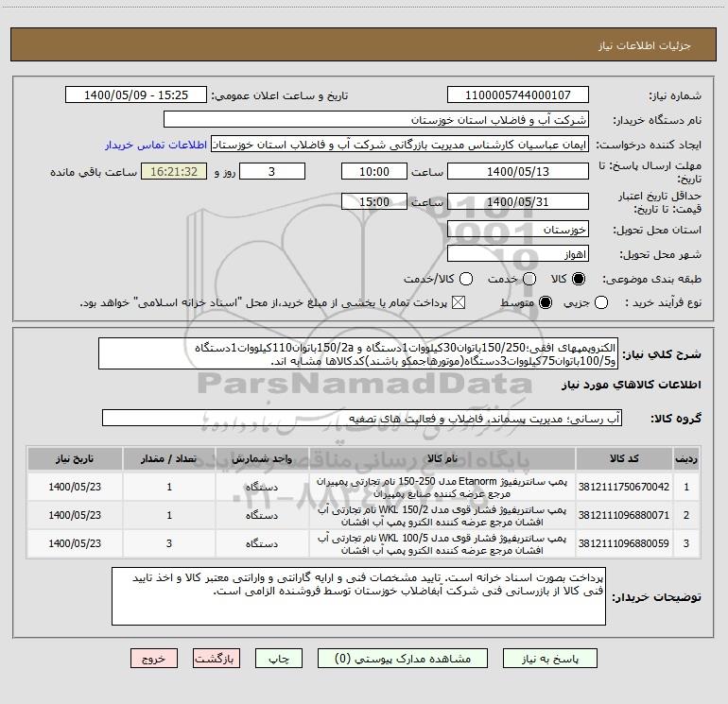Image resolution: width=728 pixels, height=704 pixels.
Task: Toggle the اسناد خزانه اسلامی payment checkbox
Action: click(459, 302)
